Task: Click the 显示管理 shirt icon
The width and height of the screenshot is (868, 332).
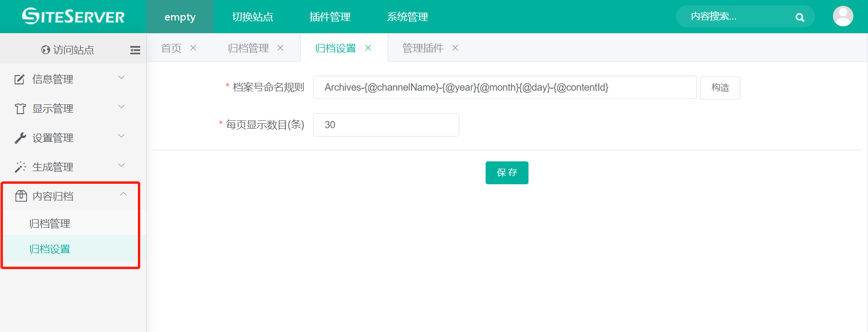Action: pos(20,109)
